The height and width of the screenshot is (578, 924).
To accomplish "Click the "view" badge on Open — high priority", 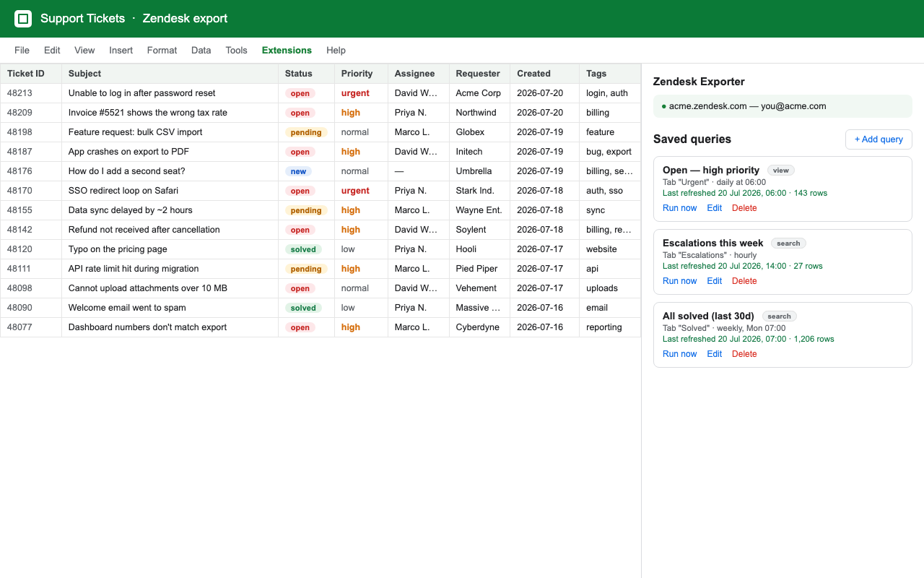I will (x=781, y=171).
